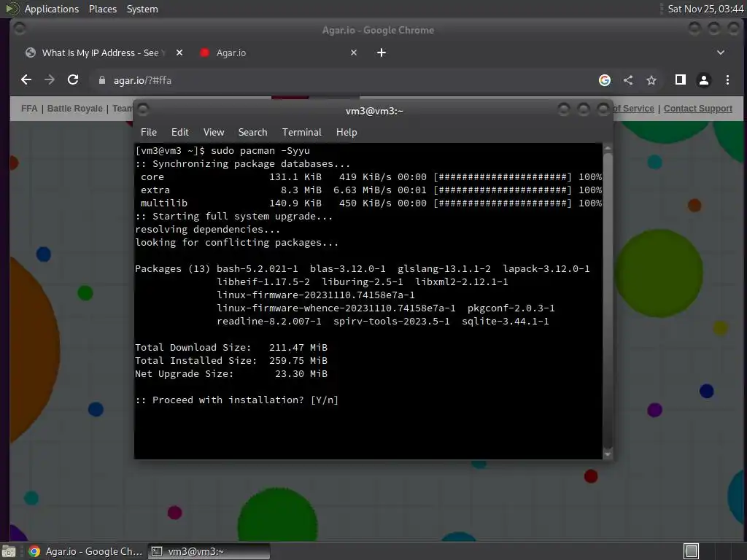This screenshot has height=560, width=747.
Task: Click Chrome's forward navigation arrow
Action: 50,80
